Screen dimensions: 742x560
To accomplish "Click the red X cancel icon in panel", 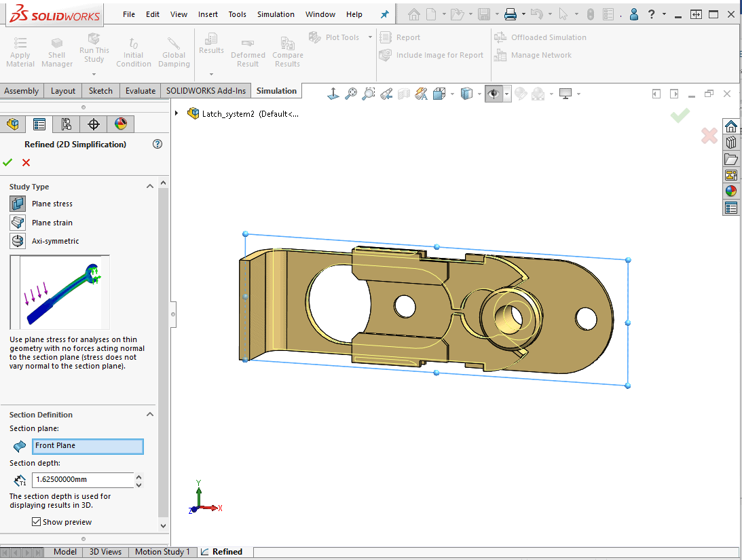I will 26,162.
